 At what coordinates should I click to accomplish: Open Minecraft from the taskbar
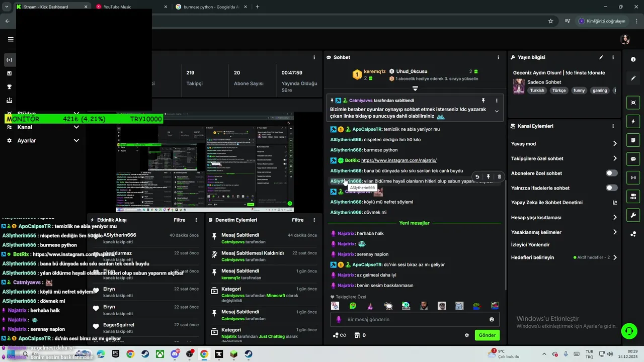[233, 354]
